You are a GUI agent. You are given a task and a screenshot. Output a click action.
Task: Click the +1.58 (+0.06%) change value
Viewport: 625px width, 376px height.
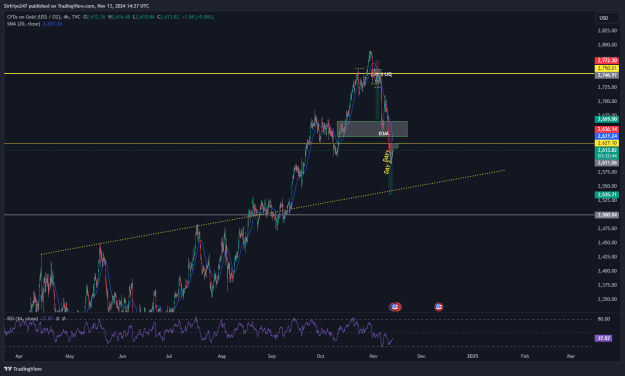[199, 17]
